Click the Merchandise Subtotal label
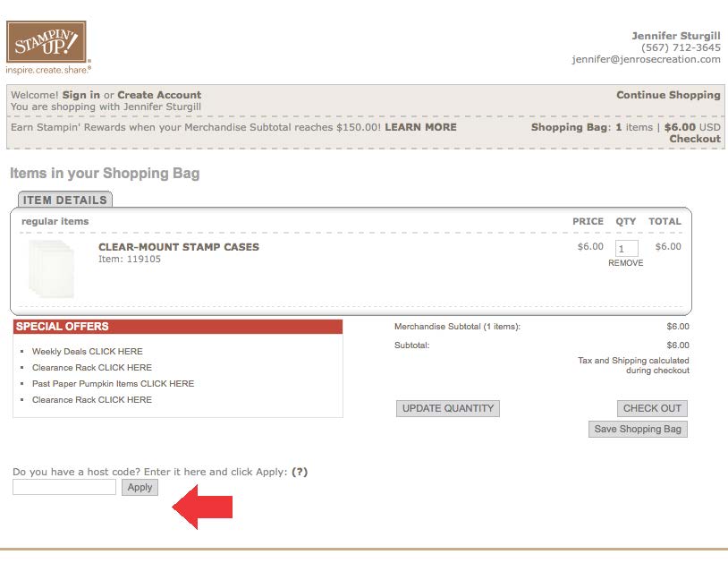The image size is (728, 563). coord(457,327)
